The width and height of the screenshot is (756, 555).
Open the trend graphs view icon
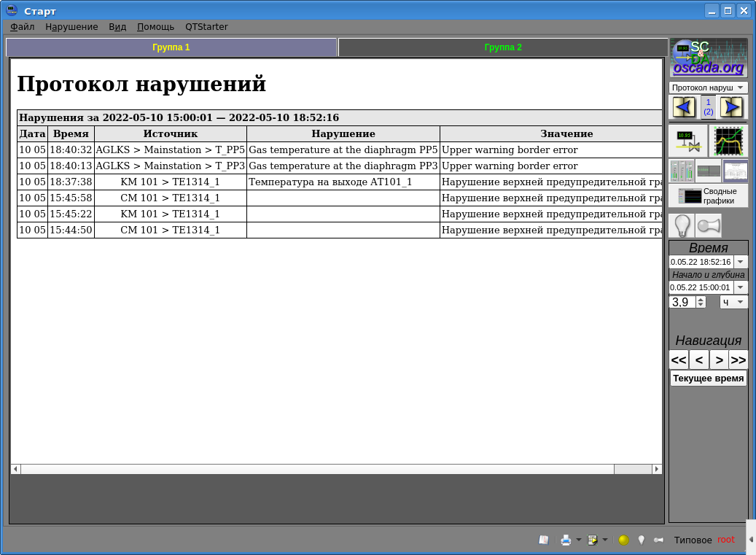(x=728, y=141)
